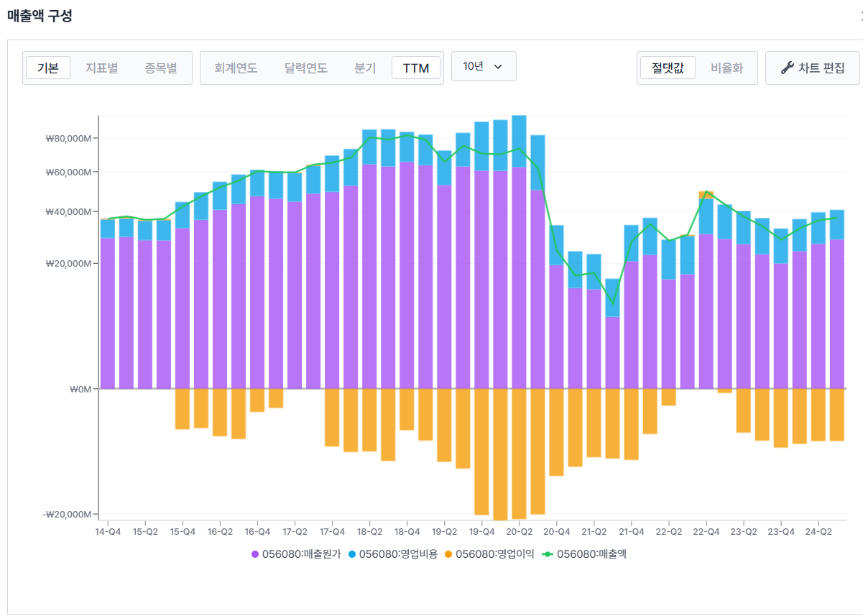Viewport: 863px width, 616px height.
Task: Click the 15-Q2 x-axis label
Action: point(145,532)
